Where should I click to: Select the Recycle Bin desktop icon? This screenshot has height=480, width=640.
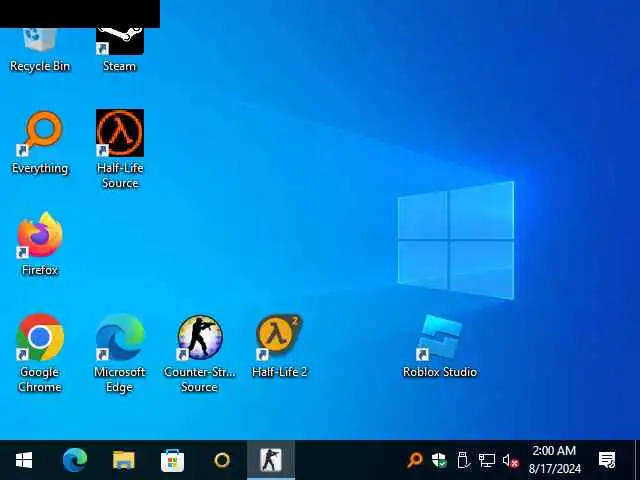point(40,50)
